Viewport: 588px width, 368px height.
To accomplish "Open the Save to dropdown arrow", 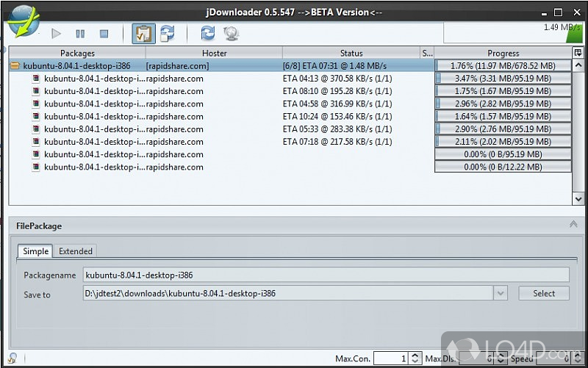I will click(x=501, y=293).
